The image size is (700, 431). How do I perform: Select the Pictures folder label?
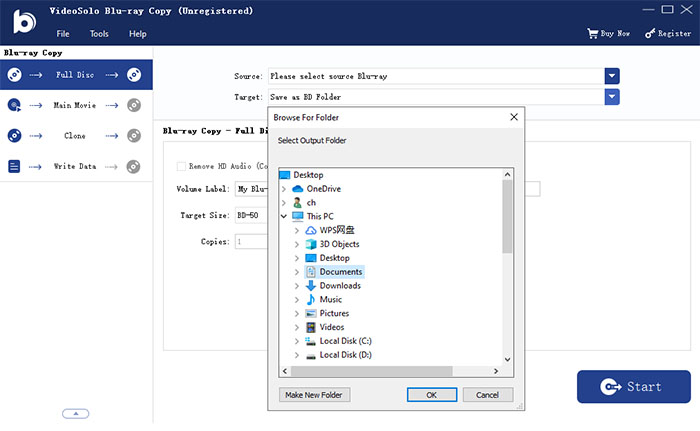[x=334, y=314]
